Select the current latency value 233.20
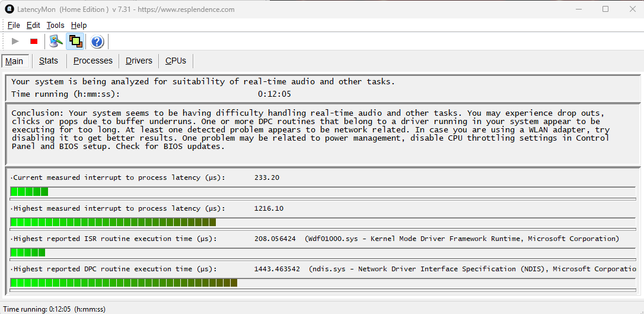644x314 pixels. click(267, 177)
